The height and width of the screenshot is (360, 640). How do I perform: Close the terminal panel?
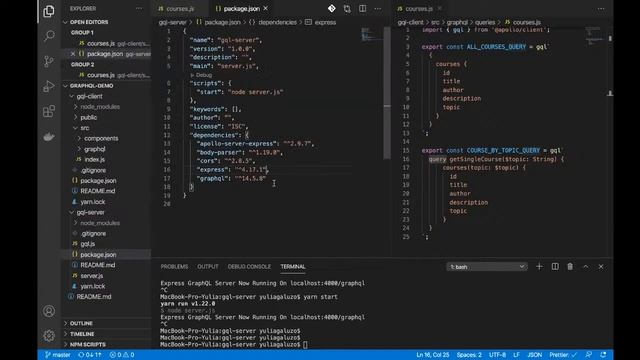click(601, 267)
